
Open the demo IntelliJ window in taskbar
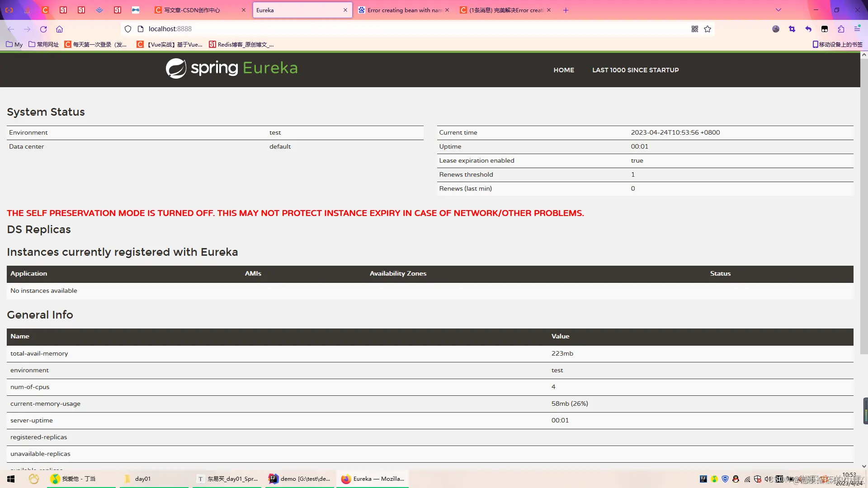300,479
